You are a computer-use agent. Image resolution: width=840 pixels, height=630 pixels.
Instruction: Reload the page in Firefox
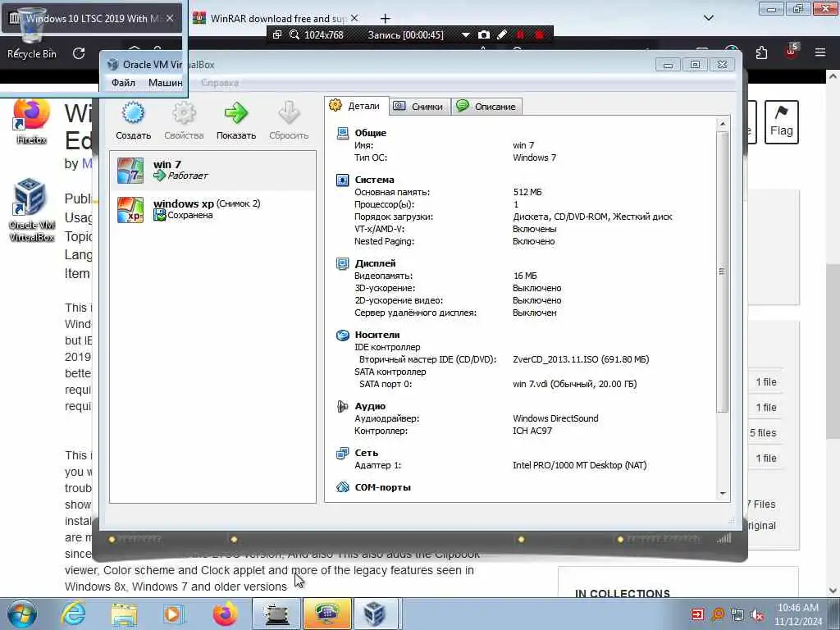click(79, 53)
